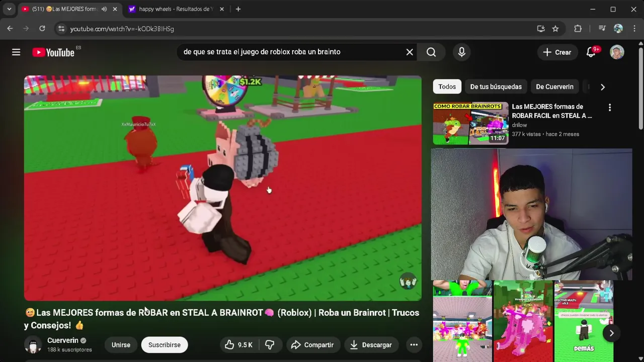The width and height of the screenshot is (644, 362).
Task: Download the video with Descargar
Action: pos(370,344)
